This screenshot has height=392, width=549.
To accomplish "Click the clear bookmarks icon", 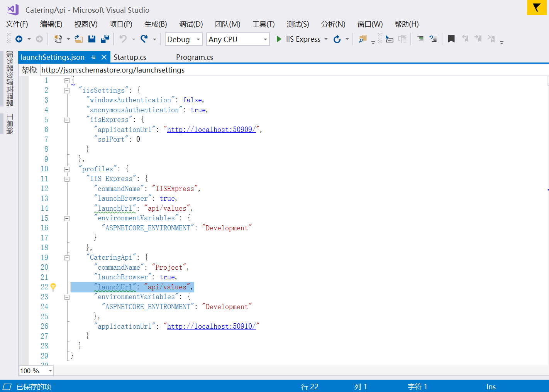I will (491, 39).
